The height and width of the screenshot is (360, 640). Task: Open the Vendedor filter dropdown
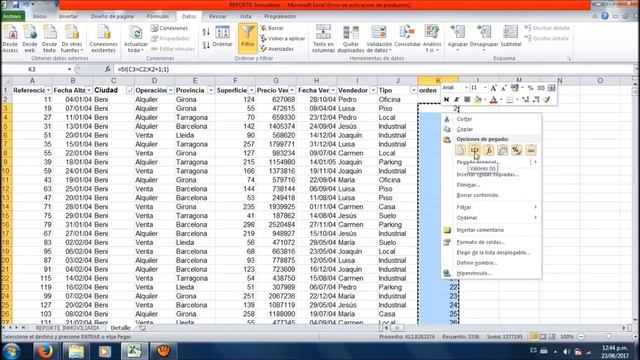click(373, 90)
